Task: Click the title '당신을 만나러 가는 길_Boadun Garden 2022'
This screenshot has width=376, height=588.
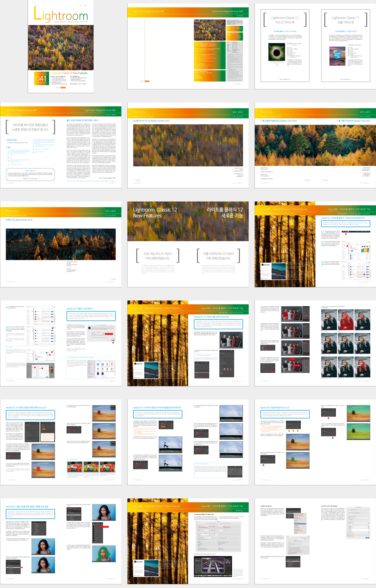Action: pos(151,121)
